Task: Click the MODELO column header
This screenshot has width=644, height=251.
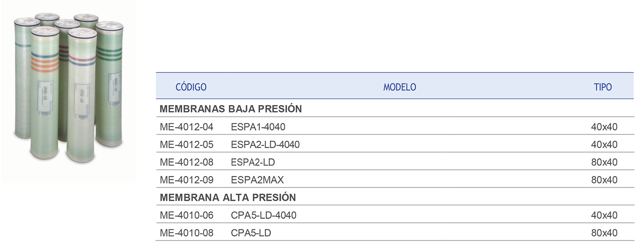Action: coord(400,87)
